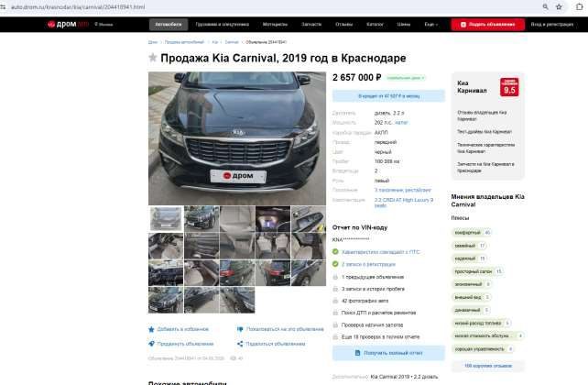Image resolution: width=588 pixels, height=385 pixels.
Task: Open the 'Автомобили' navigation tab
Action: 169,25
